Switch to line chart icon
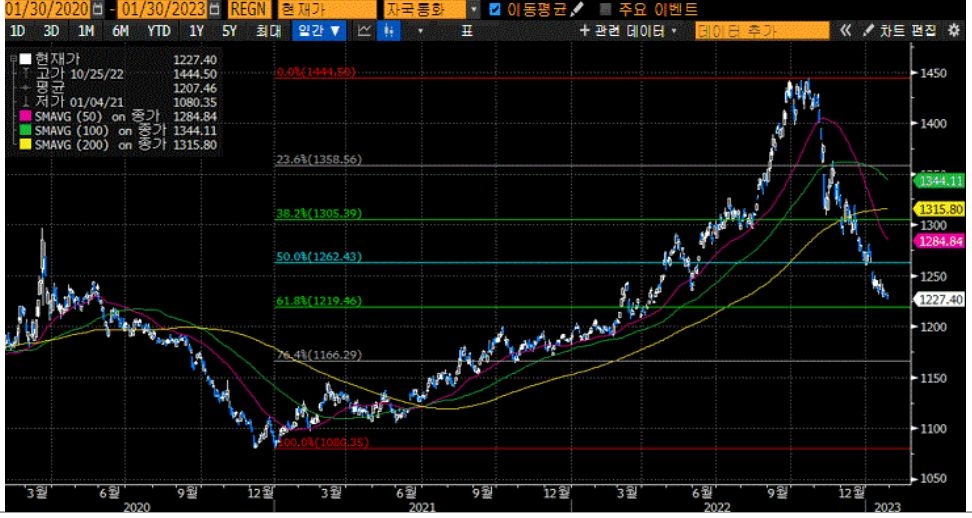The image size is (972, 518). [364, 31]
